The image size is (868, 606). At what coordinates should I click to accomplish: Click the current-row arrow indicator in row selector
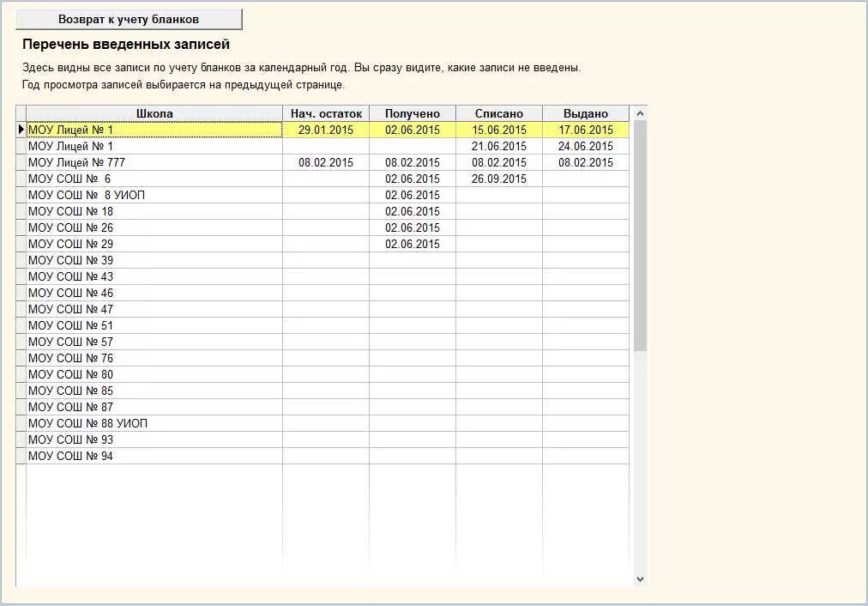[x=21, y=130]
